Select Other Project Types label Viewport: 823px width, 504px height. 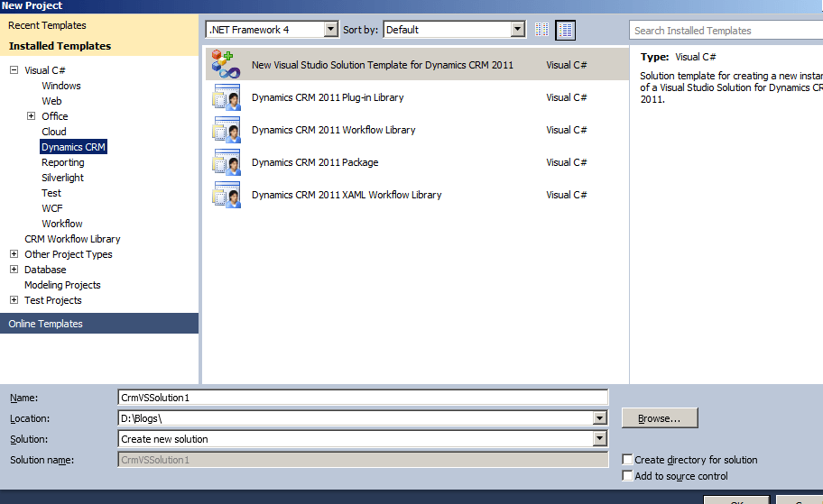click(x=69, y=254)
